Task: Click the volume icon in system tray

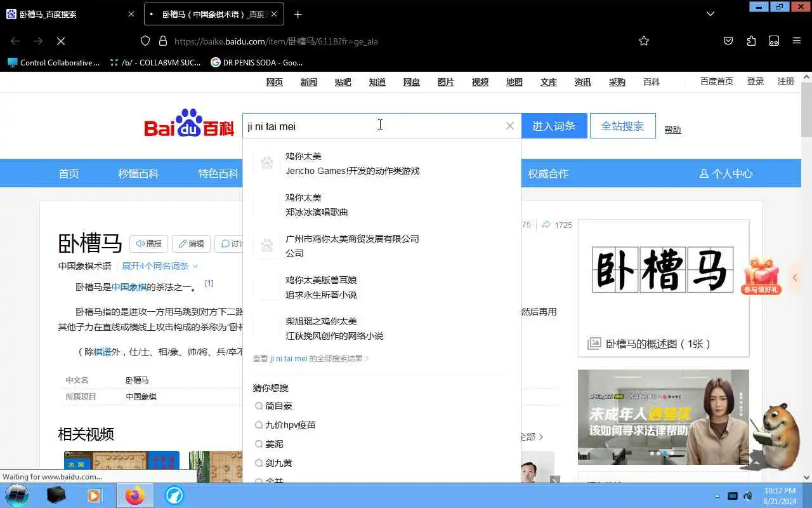Action: [748, 496]
